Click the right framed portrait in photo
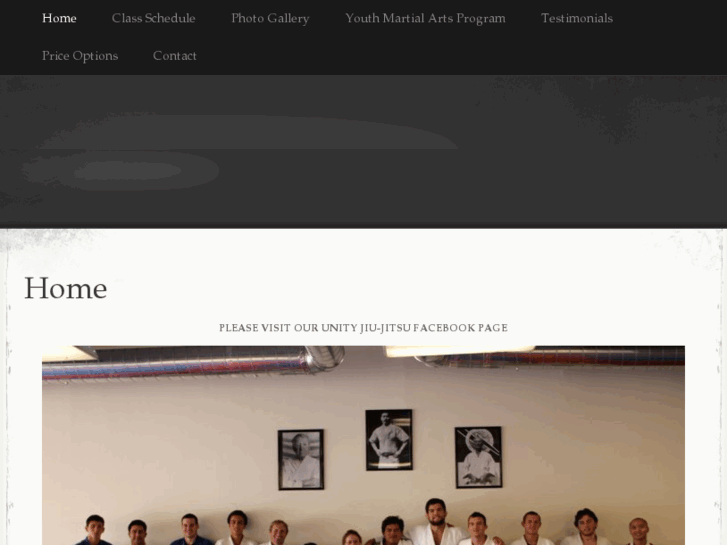This screenshot has height=545, width=727. click(x=478, y=457)
